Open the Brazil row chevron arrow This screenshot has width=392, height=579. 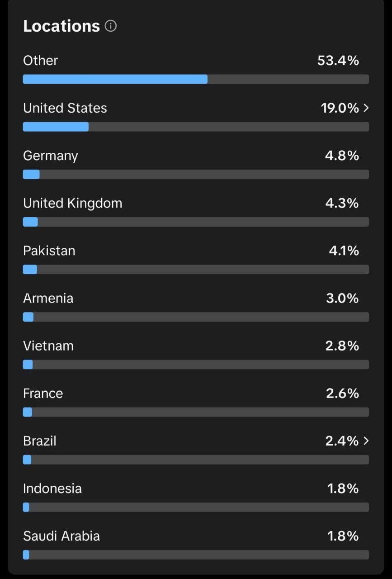coord(366,441)
